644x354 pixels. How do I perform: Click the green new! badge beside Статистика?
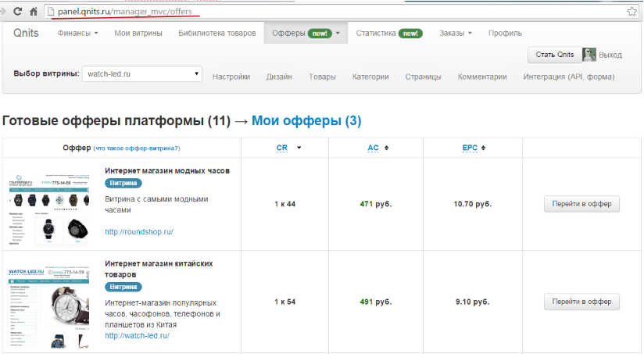(410, 34)
